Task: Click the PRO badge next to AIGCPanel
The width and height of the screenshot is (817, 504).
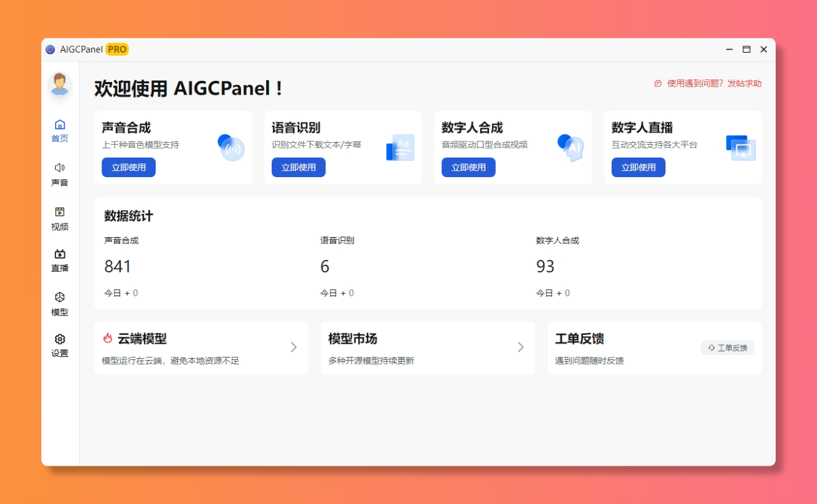Action: (x=116, y=49)
